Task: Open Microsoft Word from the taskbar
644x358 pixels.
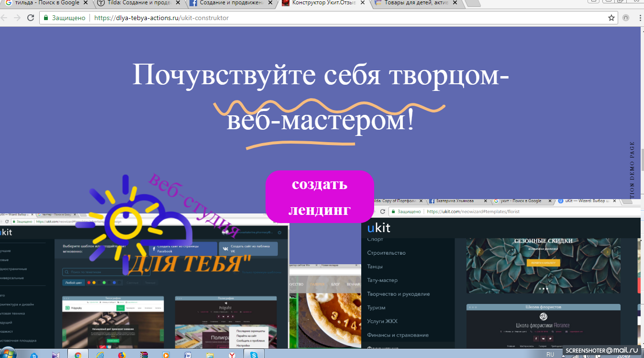Action: point(188,354)
